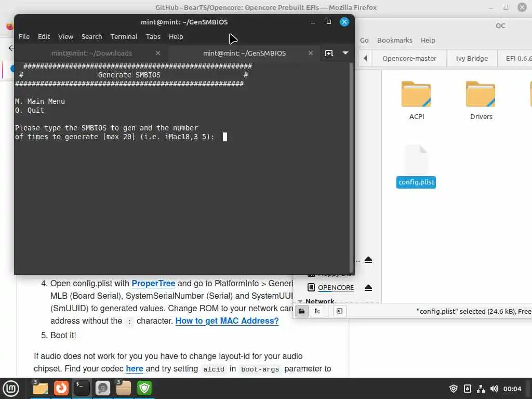Open the terminal File menu

pyautogui.click(x=24, y=37)
